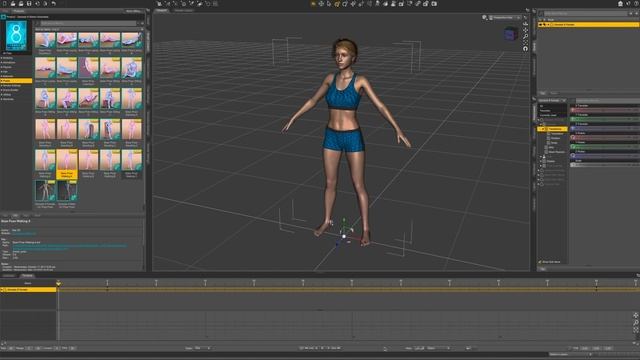Click the pan four-arrows viewport control
Screen dimensions: 640x360
pyautogui.click(x=525, y=30)
